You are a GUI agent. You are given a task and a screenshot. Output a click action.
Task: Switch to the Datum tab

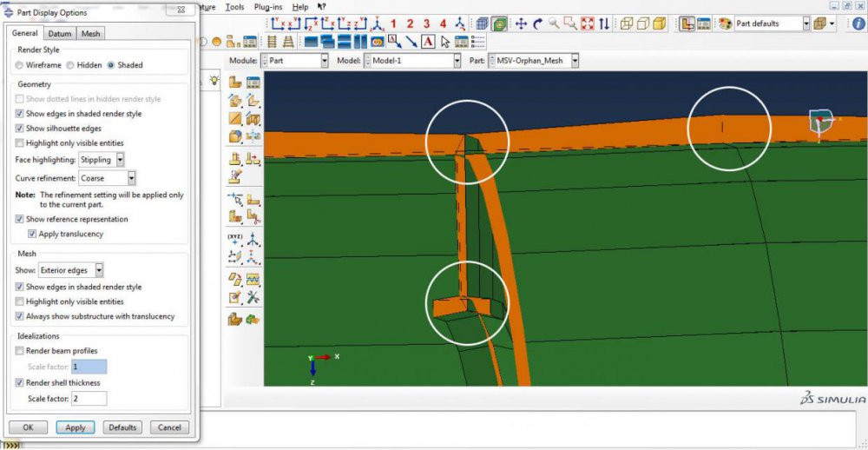click(60, 34)
